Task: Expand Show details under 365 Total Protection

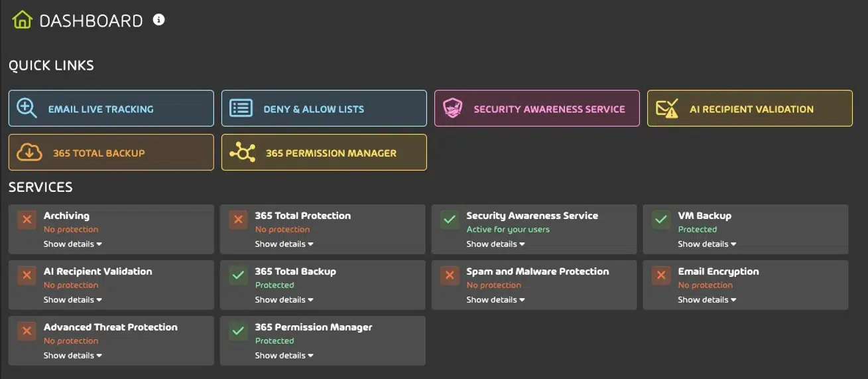Action: [284, 244]
